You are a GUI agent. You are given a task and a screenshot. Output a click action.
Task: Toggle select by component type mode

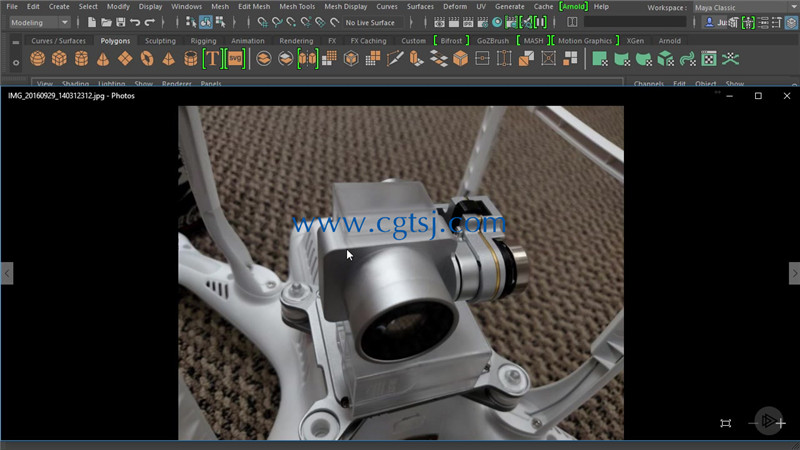point(220,22)
